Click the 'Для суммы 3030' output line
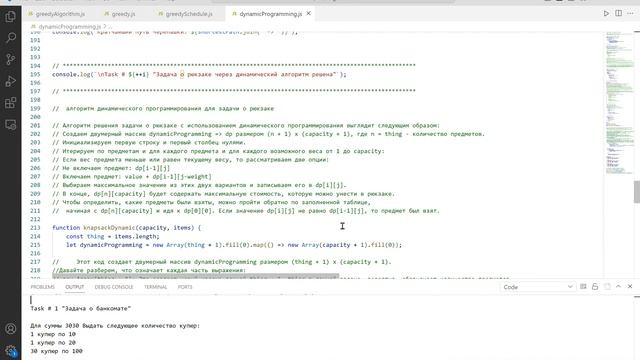The image size is (640, 360). point(115,326)
